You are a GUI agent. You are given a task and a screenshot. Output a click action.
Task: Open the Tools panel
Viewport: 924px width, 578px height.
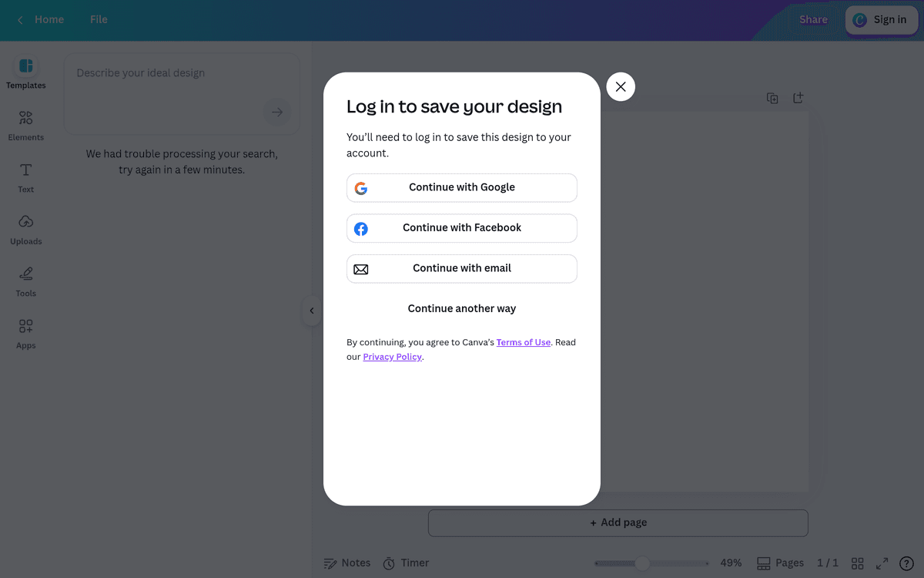tap(25, 281)
